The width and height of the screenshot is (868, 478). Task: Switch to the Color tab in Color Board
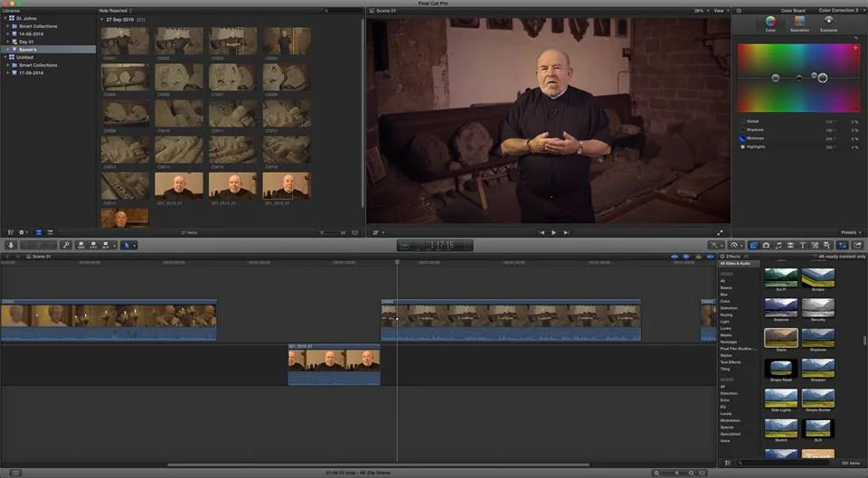point(770,23)
